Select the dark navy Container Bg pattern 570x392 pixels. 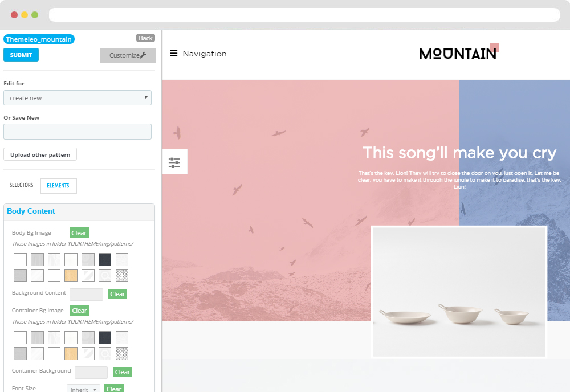(x=105, y=337)
